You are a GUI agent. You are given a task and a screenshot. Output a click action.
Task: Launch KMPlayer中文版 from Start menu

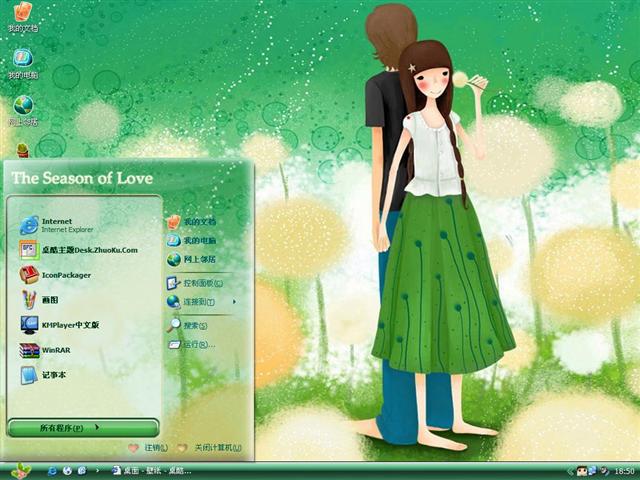click(60, 325)
